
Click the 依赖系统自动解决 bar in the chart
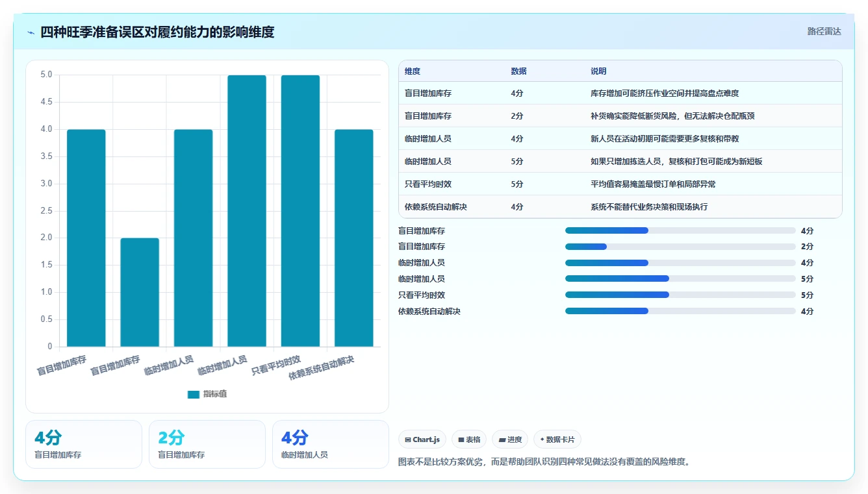click(x=354, y=238)
